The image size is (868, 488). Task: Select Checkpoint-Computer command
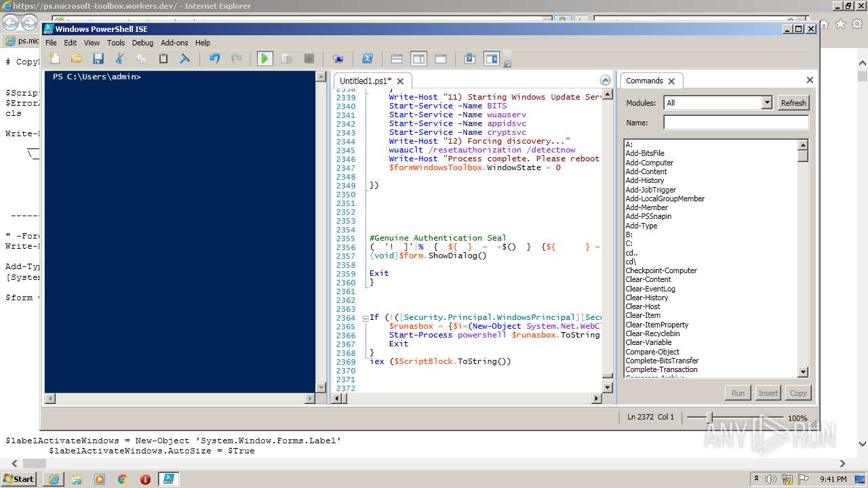click(x=661, y=270)
